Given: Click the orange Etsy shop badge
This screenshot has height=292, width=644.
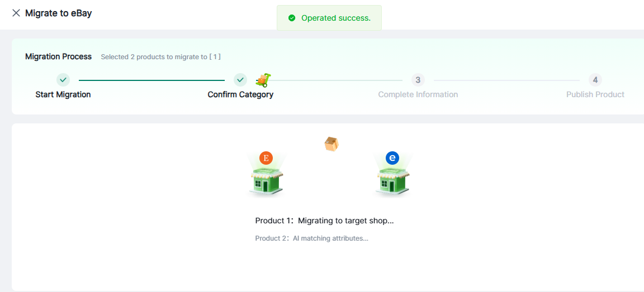Looking at the screenshot, I should coord(266,158).
